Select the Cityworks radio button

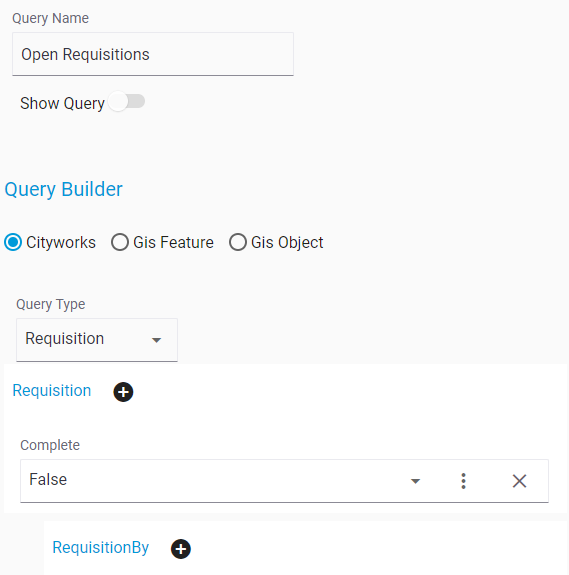click(13, 242)
